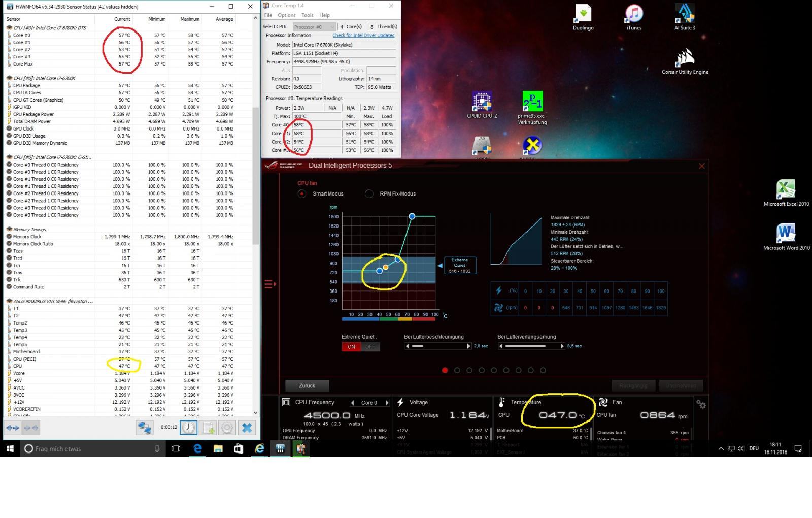The width and height of the screenshot is (812, 518).
Task: Decrease Bei Lüfterverlangsamung with left arrow
Action: click(501, 346)
